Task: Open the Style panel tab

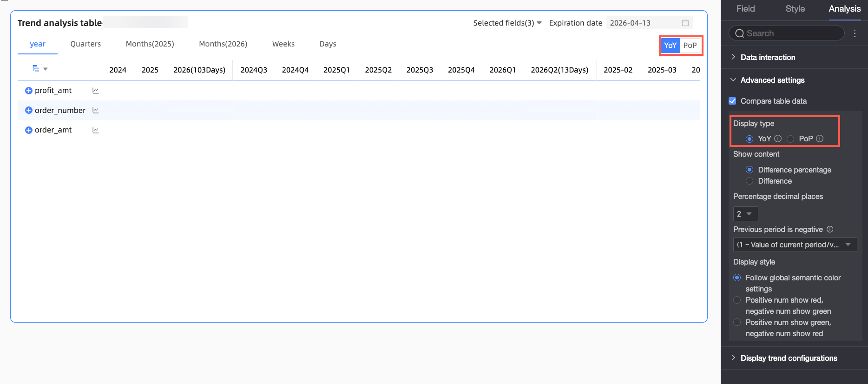Action: click(x=795, y=9)
